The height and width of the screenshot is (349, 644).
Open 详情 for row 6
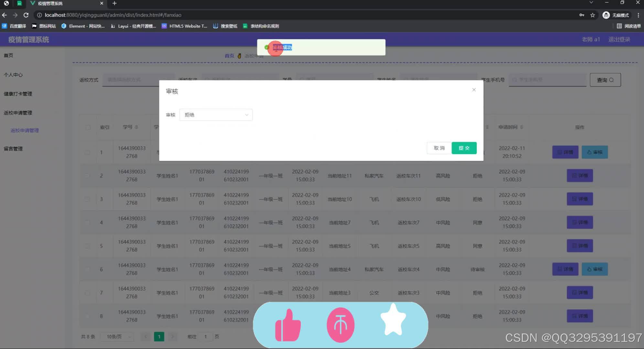coord(565,269)
